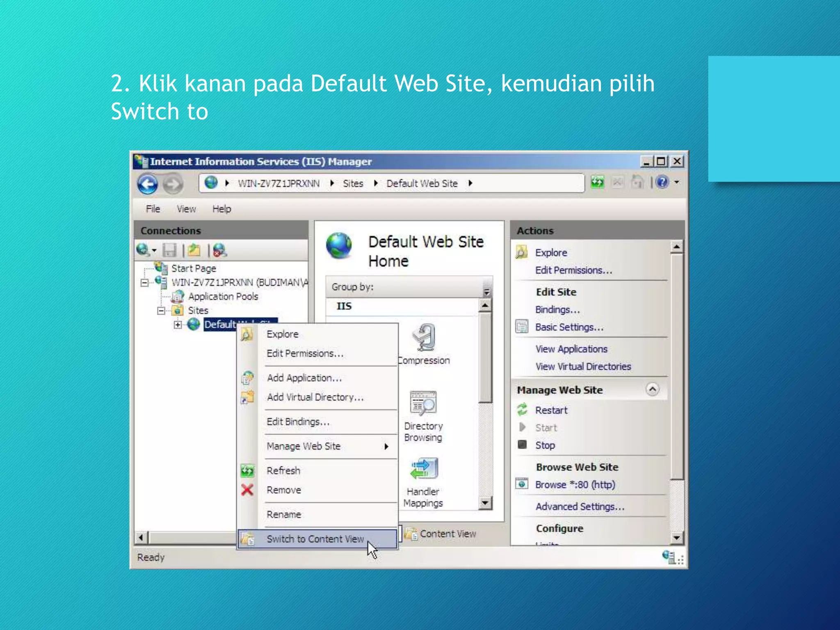Choose Switch to Content View in context menu
The height and width of the screenshot is (630, 840).
317,539
